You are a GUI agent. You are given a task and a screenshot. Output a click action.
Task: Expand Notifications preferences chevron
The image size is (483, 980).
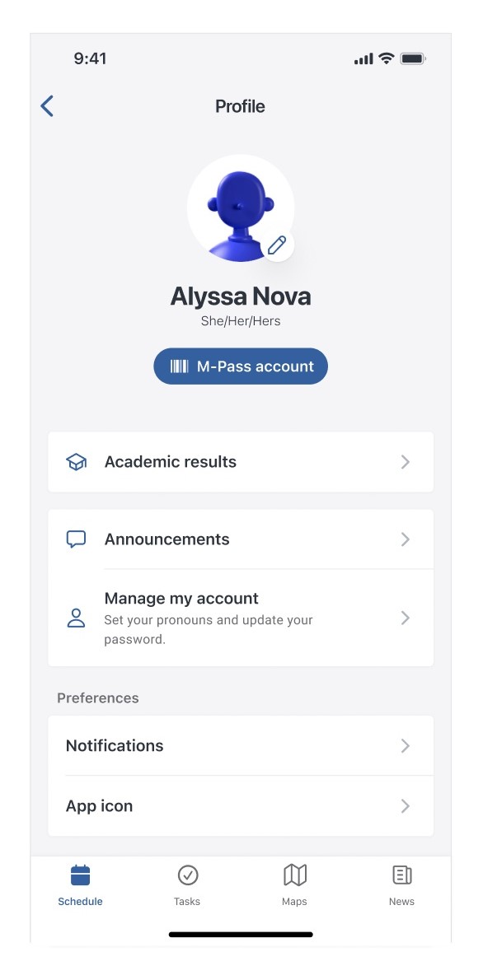pos(406,745)
